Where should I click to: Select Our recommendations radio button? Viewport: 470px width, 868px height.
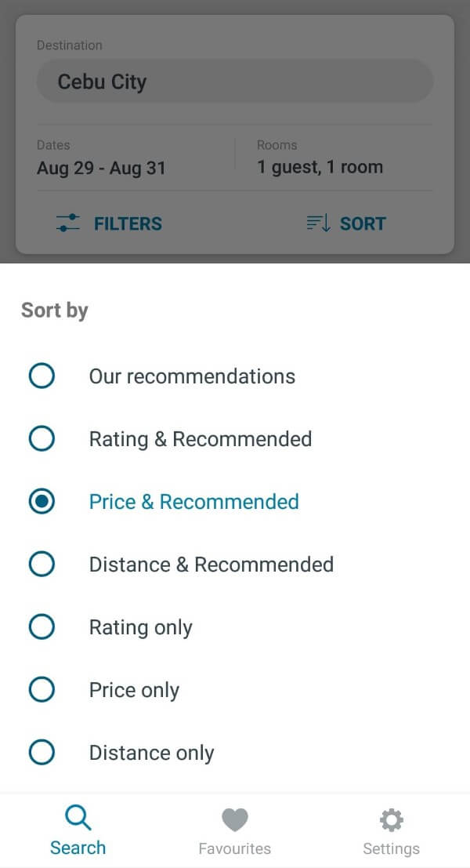42,376
